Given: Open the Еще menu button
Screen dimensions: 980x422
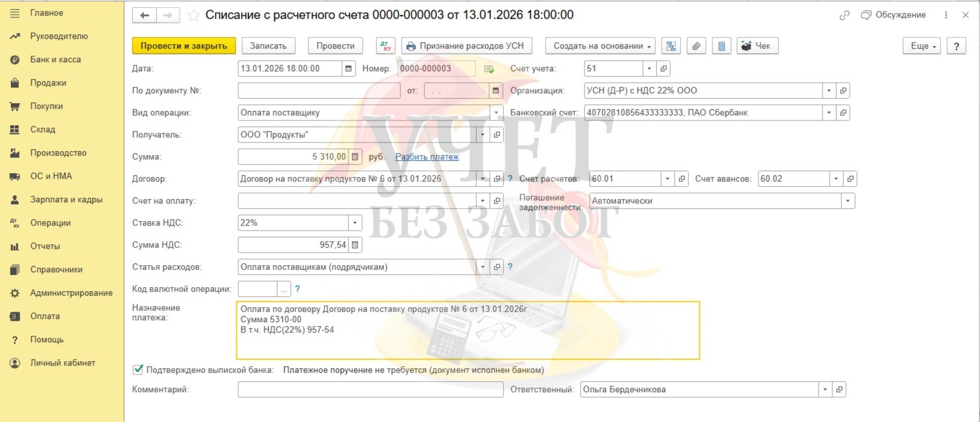Looking at the screenshot, I should point(922,46).
